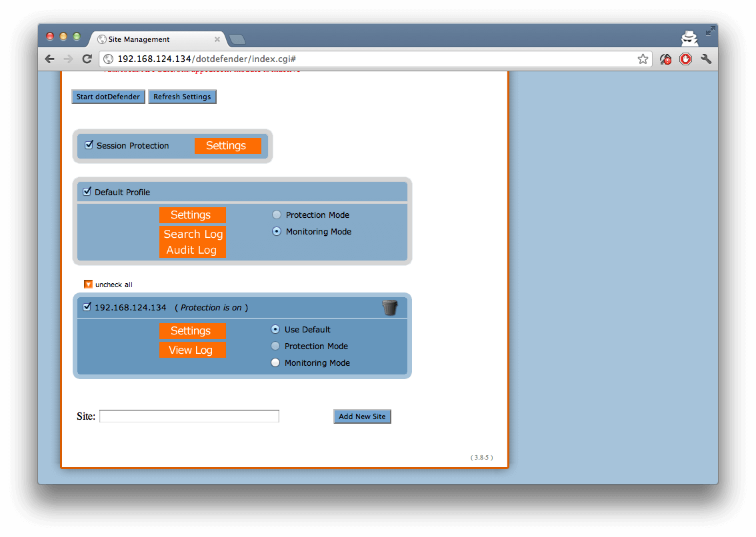Open the Chrome wrench menu
756x537 pixels.
[x=706, y=59]
